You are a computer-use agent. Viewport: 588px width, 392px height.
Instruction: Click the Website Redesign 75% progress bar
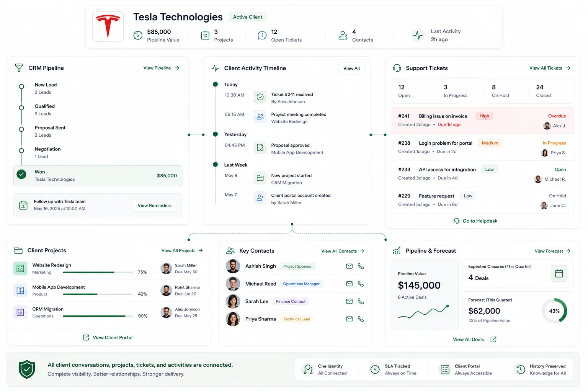pos(98,272)
